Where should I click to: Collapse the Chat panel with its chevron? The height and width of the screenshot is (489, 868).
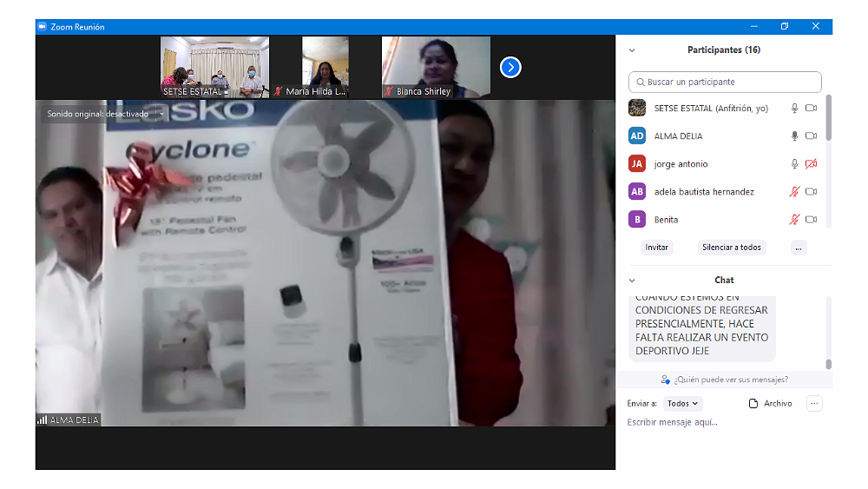(x=632, y=281)
